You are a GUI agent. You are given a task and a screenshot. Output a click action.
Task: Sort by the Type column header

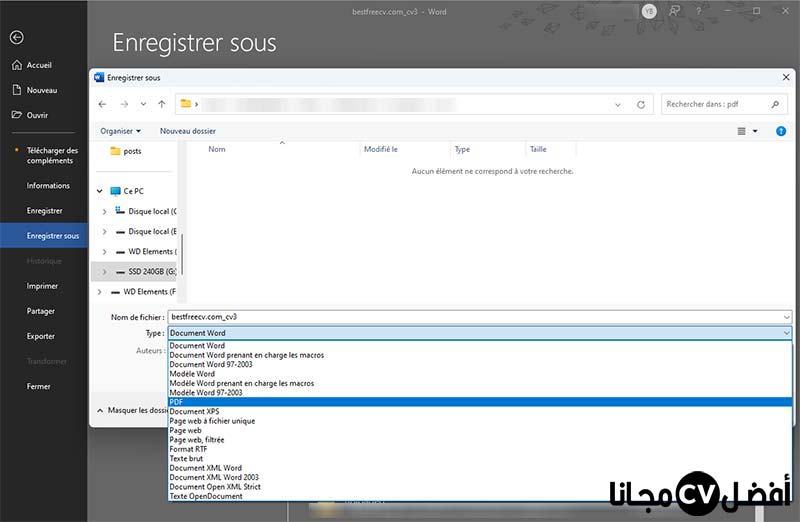[x=462, y=149]
